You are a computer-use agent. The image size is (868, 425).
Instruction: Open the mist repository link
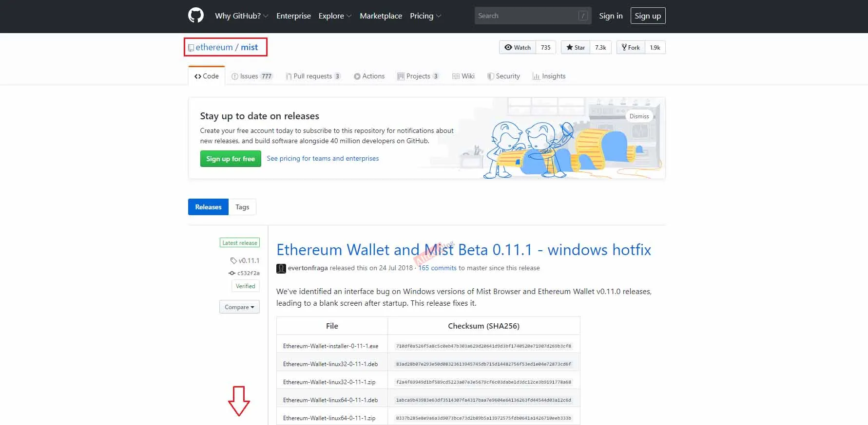(x=249, y=47)
